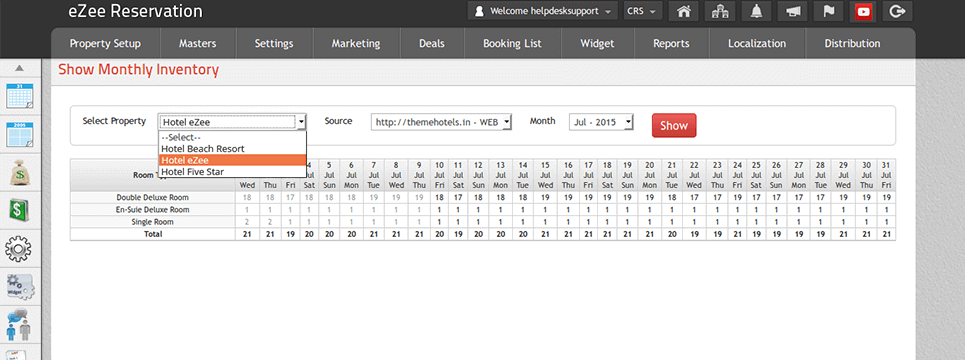The height and width of the screenshot is (360, 965).
Task: Click the flag icon in top bar
Action: tap(828, 11)
